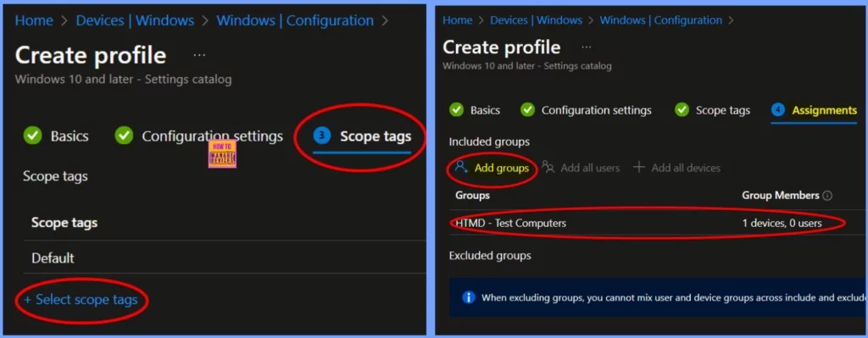
Task: Click step 4 number badge for Assignments
Action: [778, 110]
